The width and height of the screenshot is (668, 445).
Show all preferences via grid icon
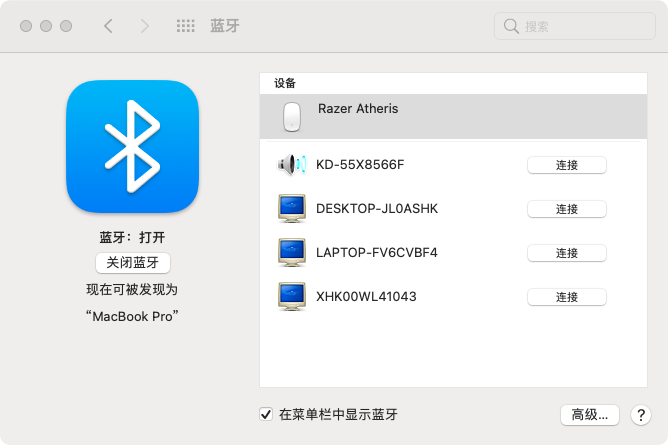pyautogui.click(x=186, y=26)
